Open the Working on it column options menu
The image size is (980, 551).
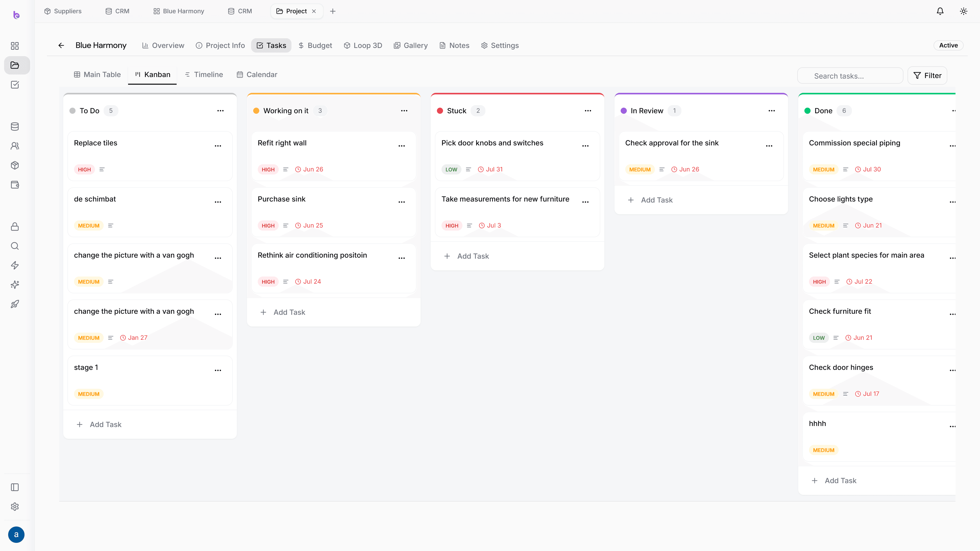405,111
